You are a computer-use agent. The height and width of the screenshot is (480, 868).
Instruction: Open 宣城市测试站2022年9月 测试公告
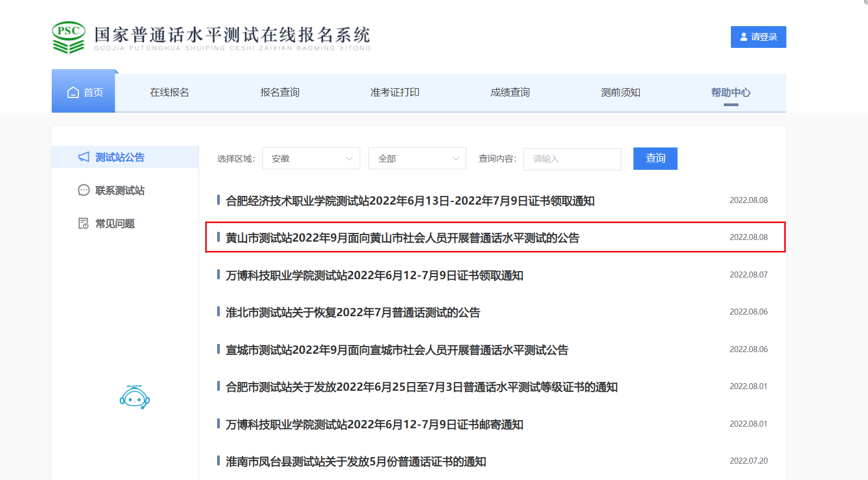(397, 350)
